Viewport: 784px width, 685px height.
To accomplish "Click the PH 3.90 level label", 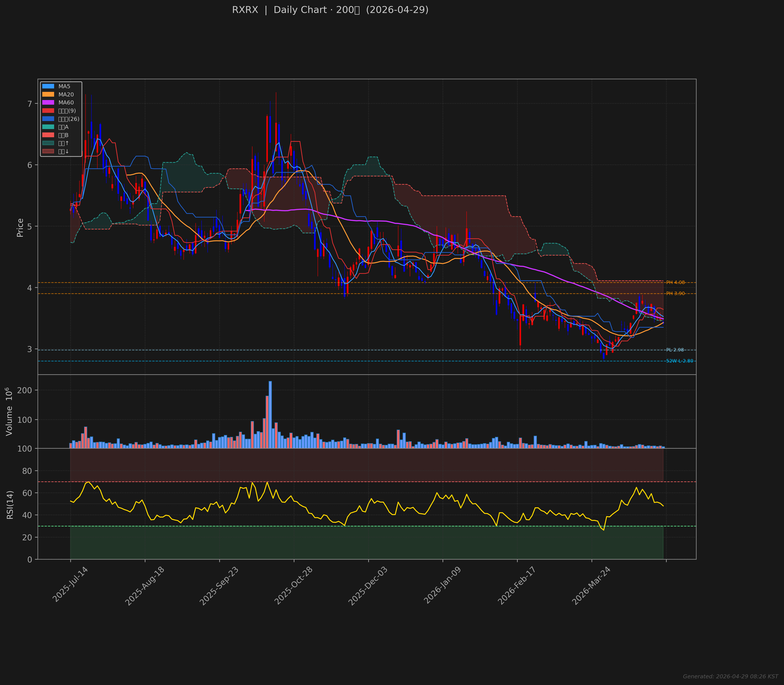I will click(x=675, y=294).
